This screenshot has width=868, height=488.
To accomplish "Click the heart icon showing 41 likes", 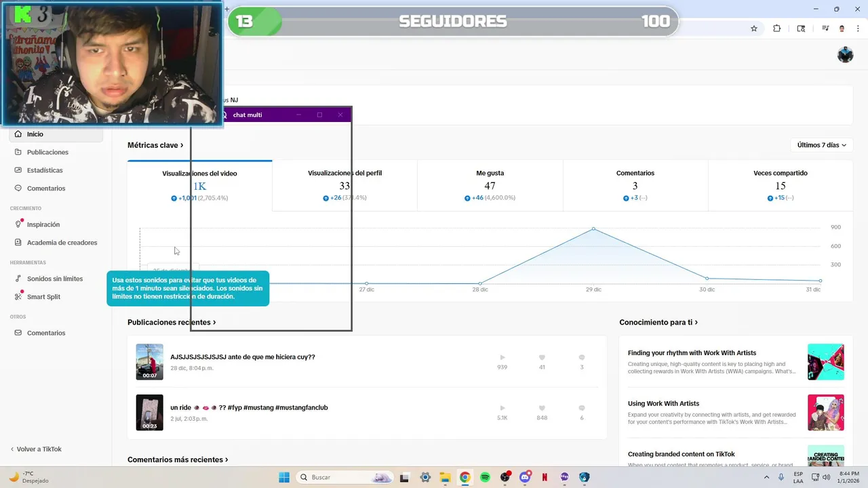I will 542,357.
